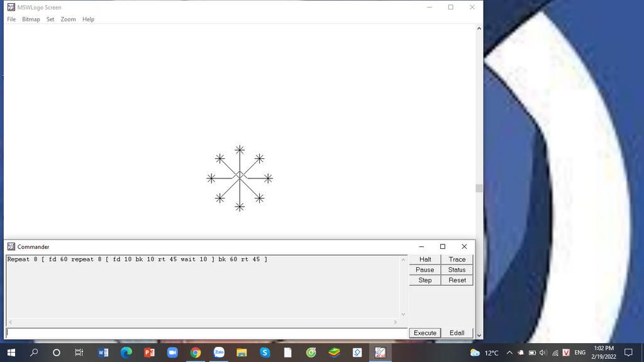The width and height of the screenshot is (644, 362).
Task: Click the command history scroll-left arrow
Action: click(10, 322)
